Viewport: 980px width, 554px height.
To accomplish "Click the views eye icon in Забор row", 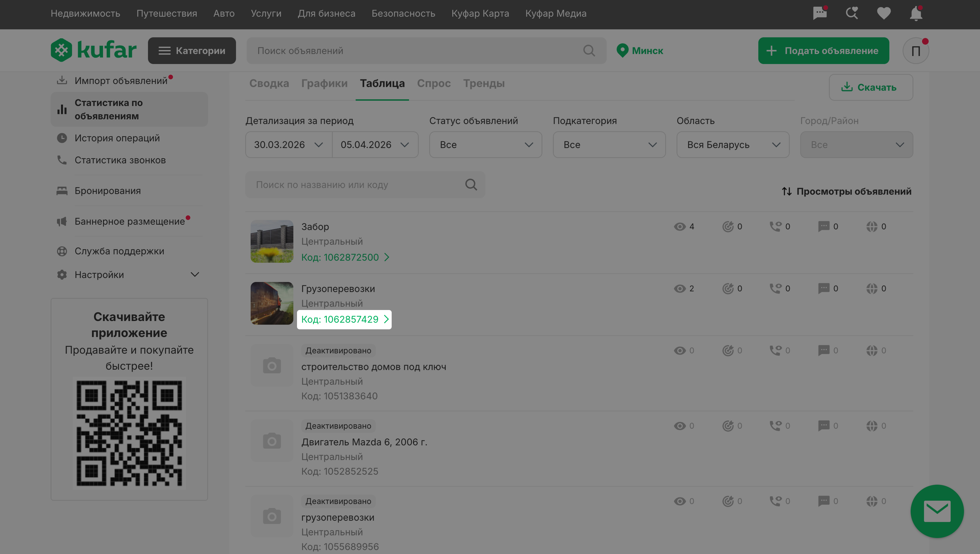I will (680, 226).
